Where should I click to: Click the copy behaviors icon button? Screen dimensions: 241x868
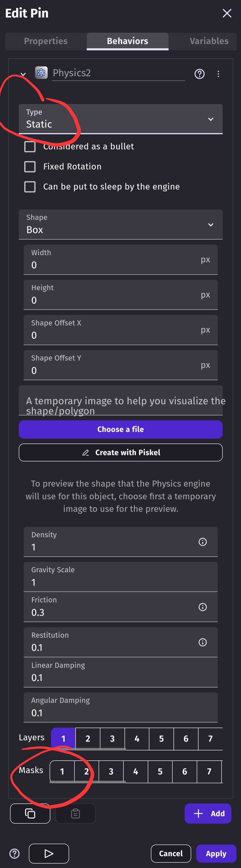[x=30, y=813]
